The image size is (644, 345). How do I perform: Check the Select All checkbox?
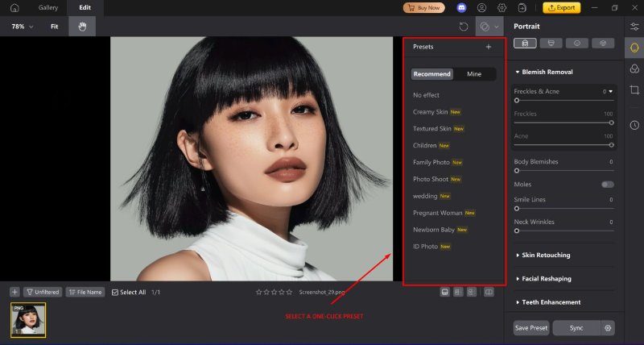pyautogui.click(x=115, y=293)
